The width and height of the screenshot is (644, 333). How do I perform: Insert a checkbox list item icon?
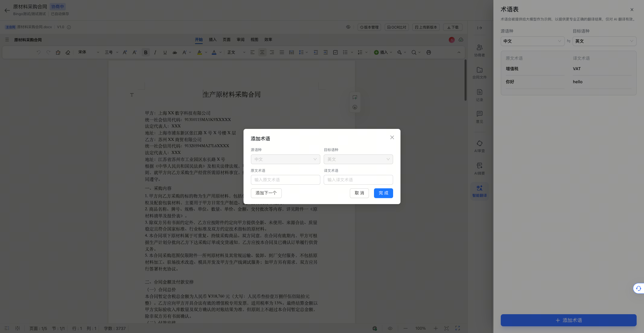pos(335,52)
